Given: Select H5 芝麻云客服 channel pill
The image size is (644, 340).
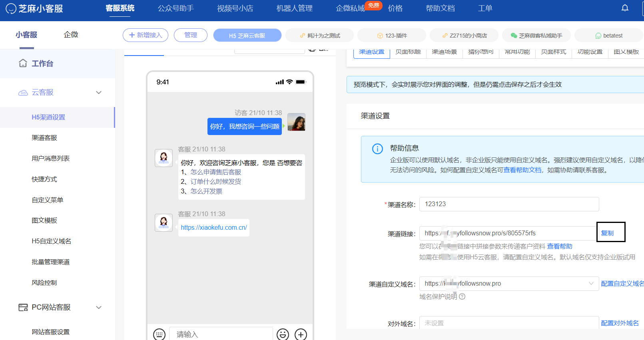Looking at the screenshot, I should point(247,36).
